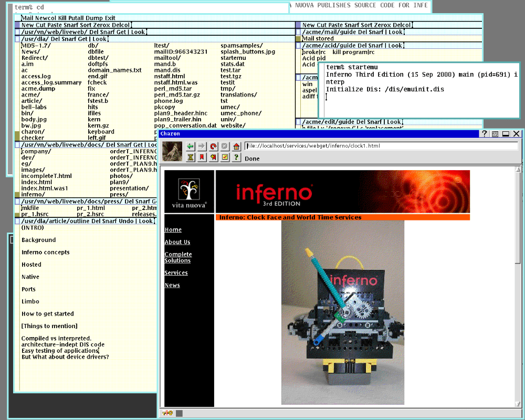Select 'inferno/' in the docs listing
525x420 pixels.
point(33,194)
